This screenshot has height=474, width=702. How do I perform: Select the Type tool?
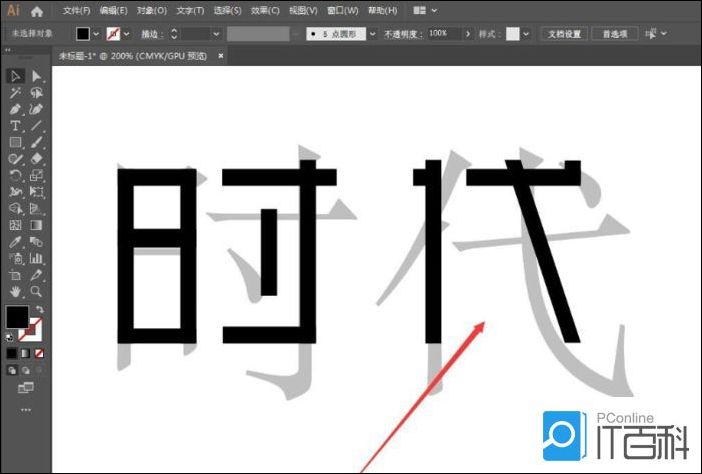[x=15, y=126]
